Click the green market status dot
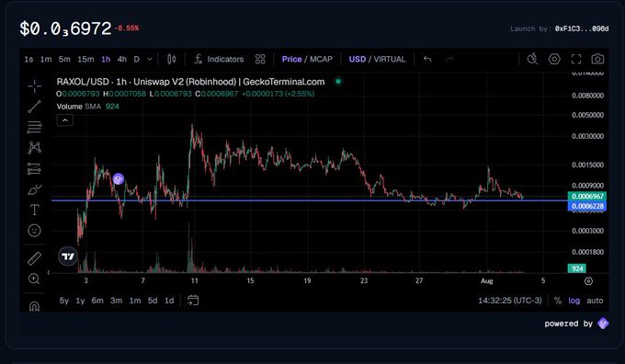The height and width of the screenshot is (364, 625). (338, 82)
